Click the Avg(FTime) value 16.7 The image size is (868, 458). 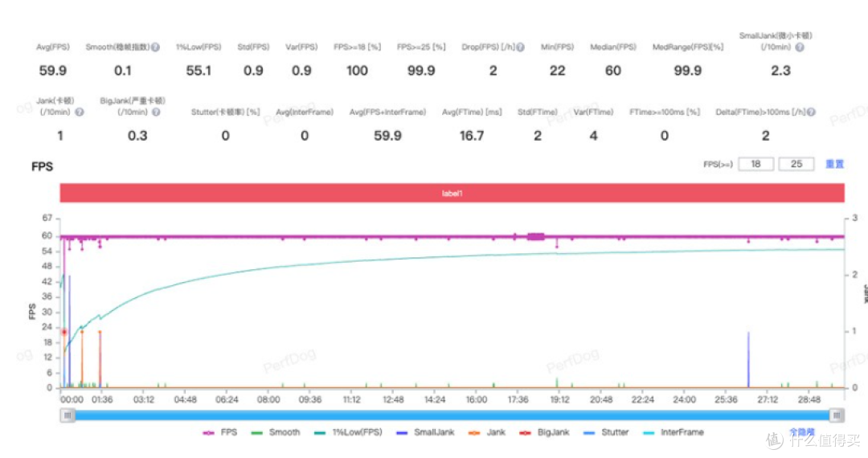[472, 136]
